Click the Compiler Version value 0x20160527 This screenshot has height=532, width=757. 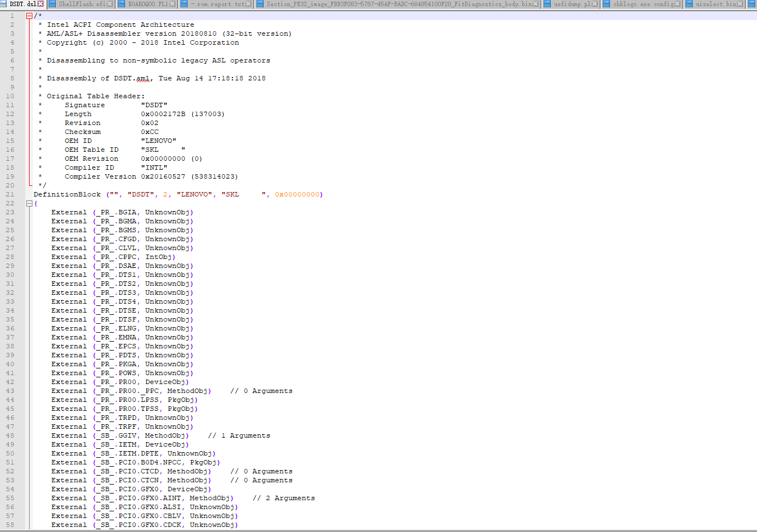coord(163,176)
